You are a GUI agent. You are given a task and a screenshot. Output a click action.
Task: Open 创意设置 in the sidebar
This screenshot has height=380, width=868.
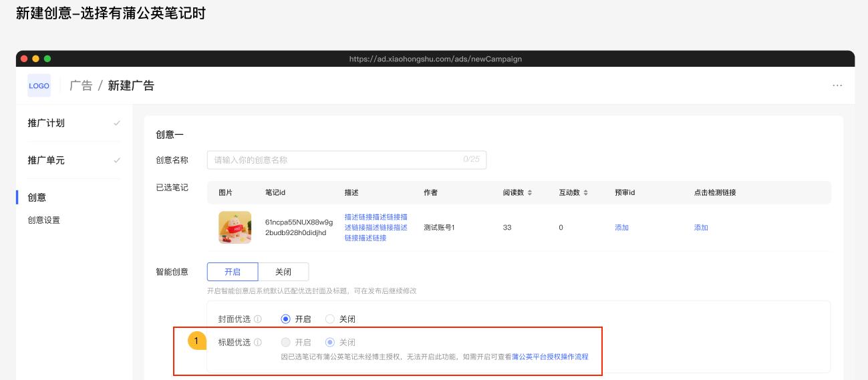tap(44, 220)
